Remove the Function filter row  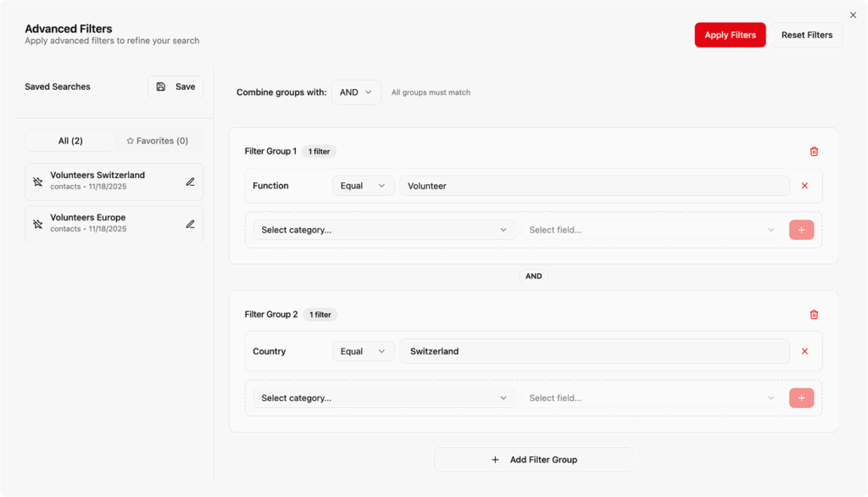pos(804,186)
